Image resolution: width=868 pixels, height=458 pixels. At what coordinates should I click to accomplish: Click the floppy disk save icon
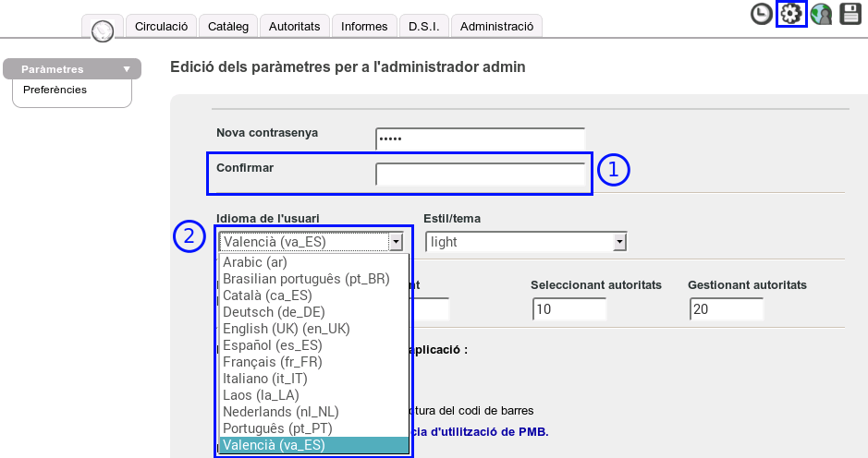(850, 14)
